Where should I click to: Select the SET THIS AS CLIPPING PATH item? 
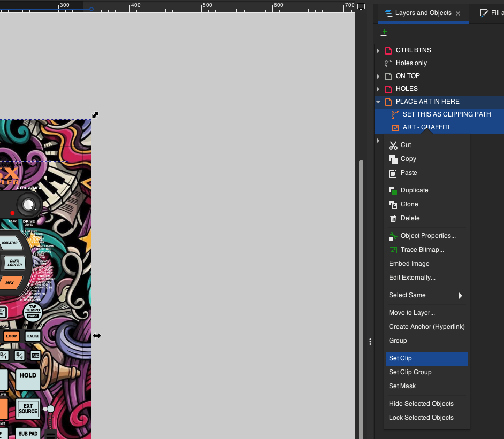[446, 114]
